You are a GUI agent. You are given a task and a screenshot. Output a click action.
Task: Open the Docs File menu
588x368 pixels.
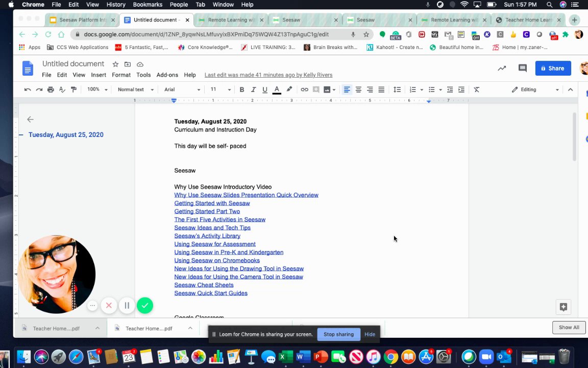click(x=46, y=75)
